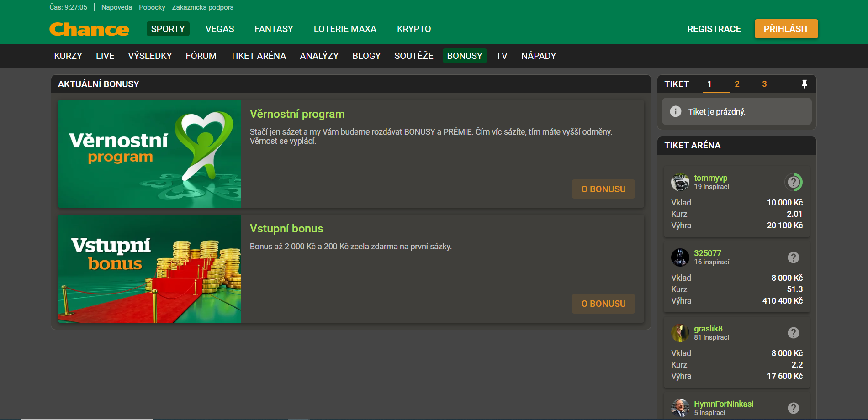Open the NÁPADY page
The image size is (868, 420).
pos(539,56)
